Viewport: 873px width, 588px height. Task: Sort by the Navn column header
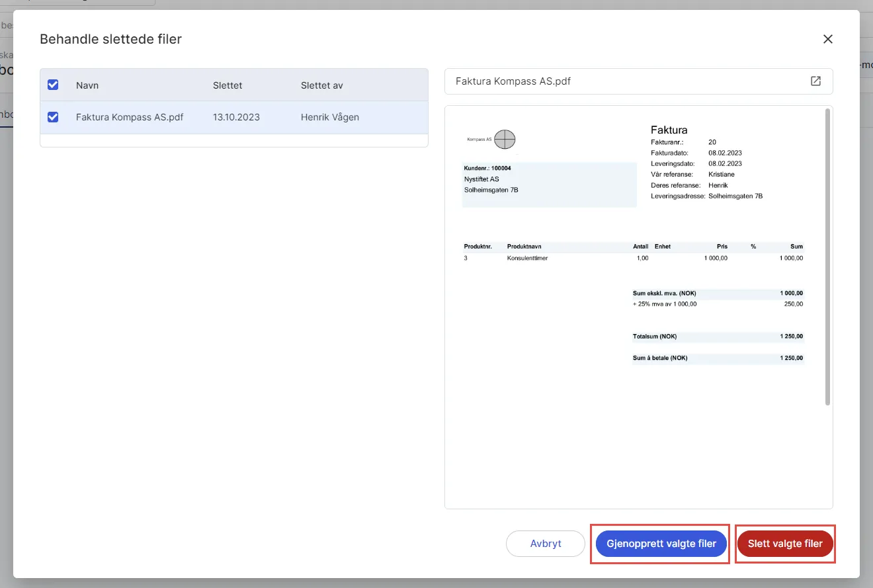click(87, 85)
